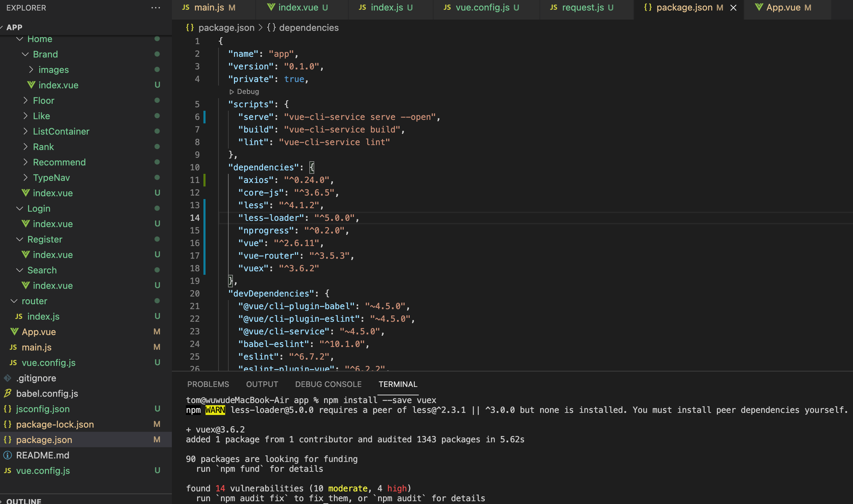Switch to the PROBLEMS panel tab
853x504 pixels.
click(x=208, y=384)
